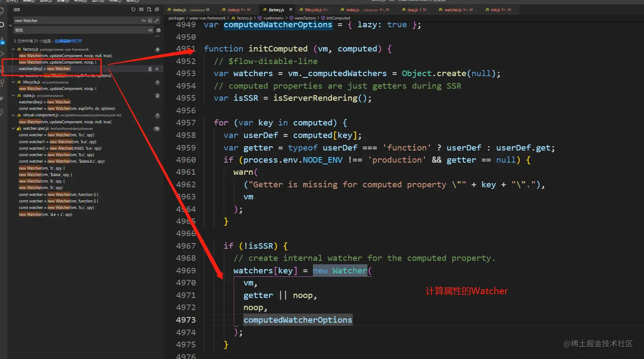Image resolution: width=644 pixels, height=359 pixels.
Task: Open match const watcher2 child2
Action: click(x=60, y=148)
